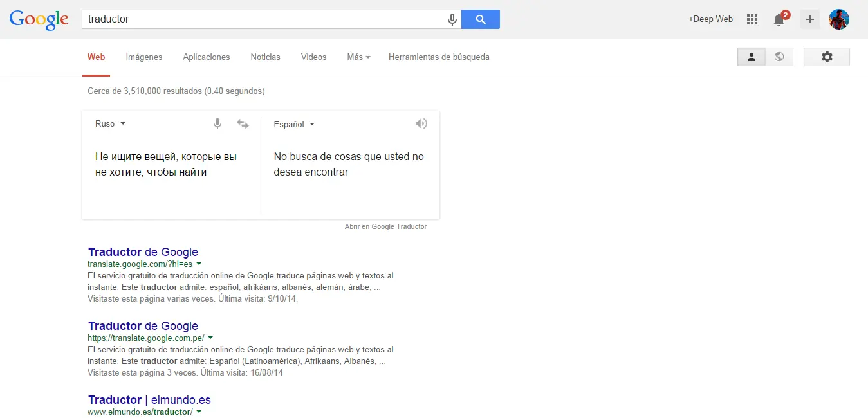Click the Última visita: 16/08/14 text
Screen dimensions: 868x418
(x=242, y=372)
